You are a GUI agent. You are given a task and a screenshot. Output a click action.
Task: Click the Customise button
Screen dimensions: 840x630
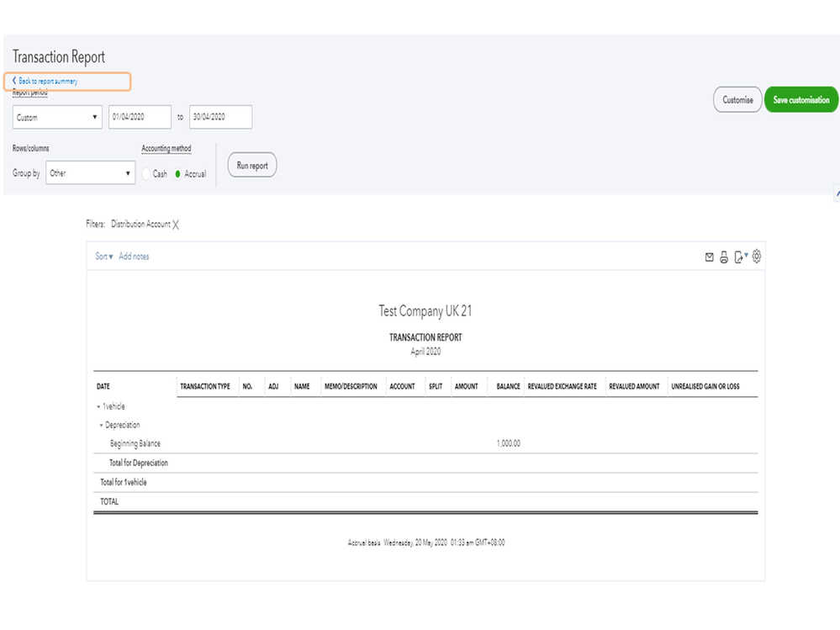[x=737, y=99]
